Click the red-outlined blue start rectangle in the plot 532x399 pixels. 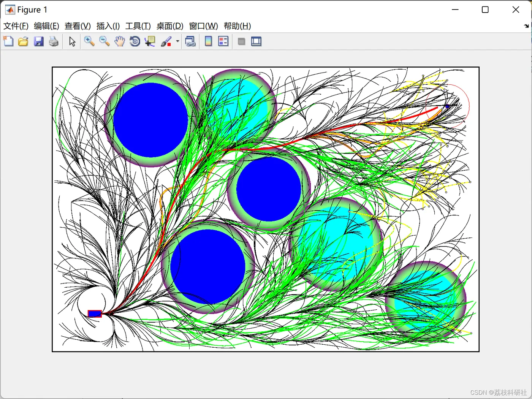(95, 313)
